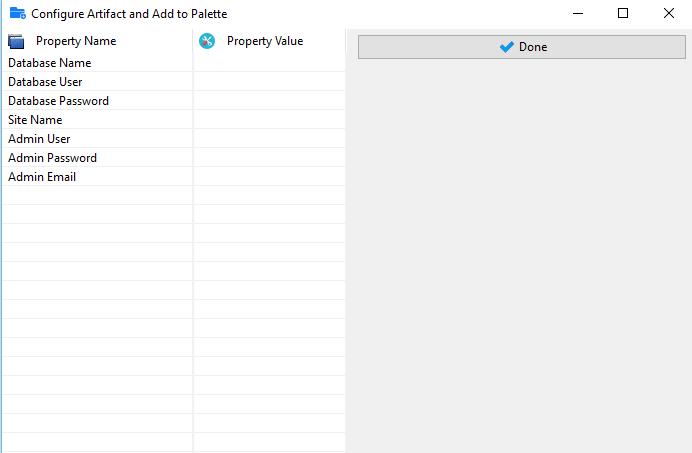Edit the Admin Password value cell
The width and height of the screenshot is (692, 453).
269,158
